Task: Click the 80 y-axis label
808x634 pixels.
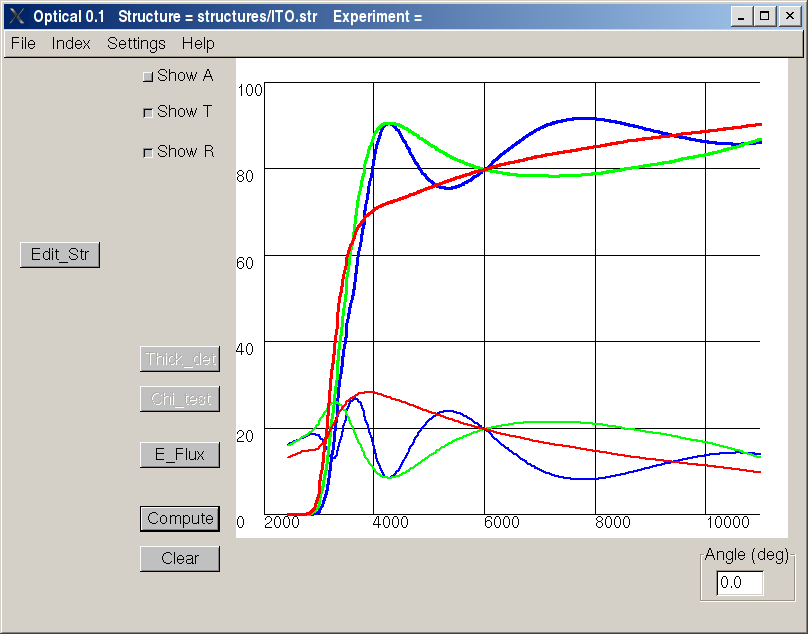Action: pos(245,176)
